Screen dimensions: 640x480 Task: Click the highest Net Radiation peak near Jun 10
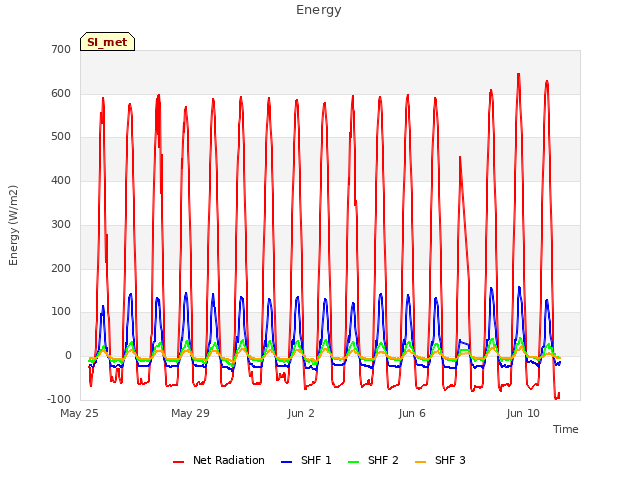tap(519, 74)
